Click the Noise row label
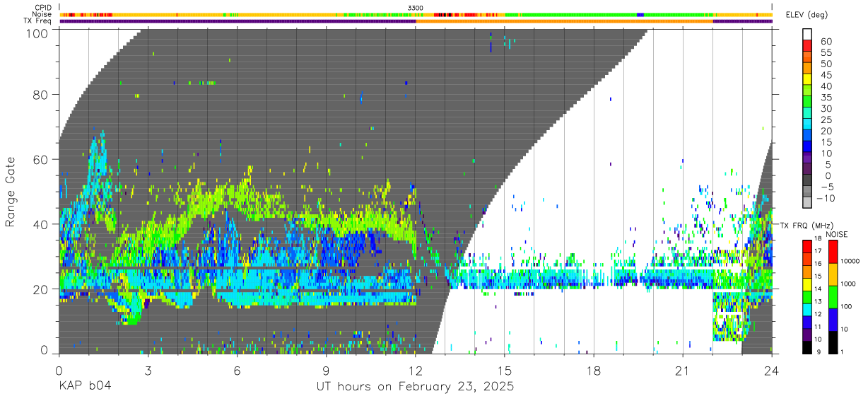Viewport: 868px width, 401px height. click(x=43, y=14)
